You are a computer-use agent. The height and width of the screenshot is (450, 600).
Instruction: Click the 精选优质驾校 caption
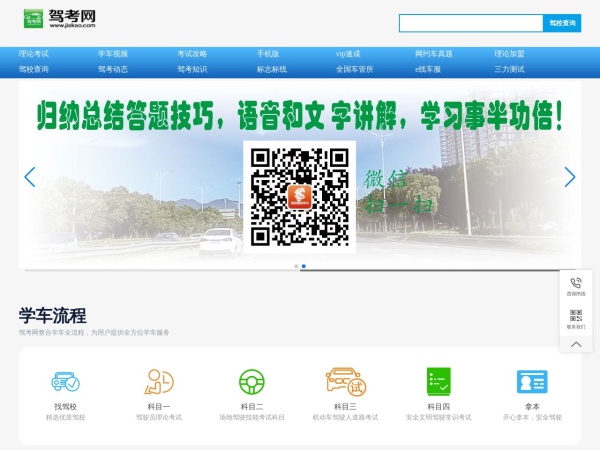65,417
